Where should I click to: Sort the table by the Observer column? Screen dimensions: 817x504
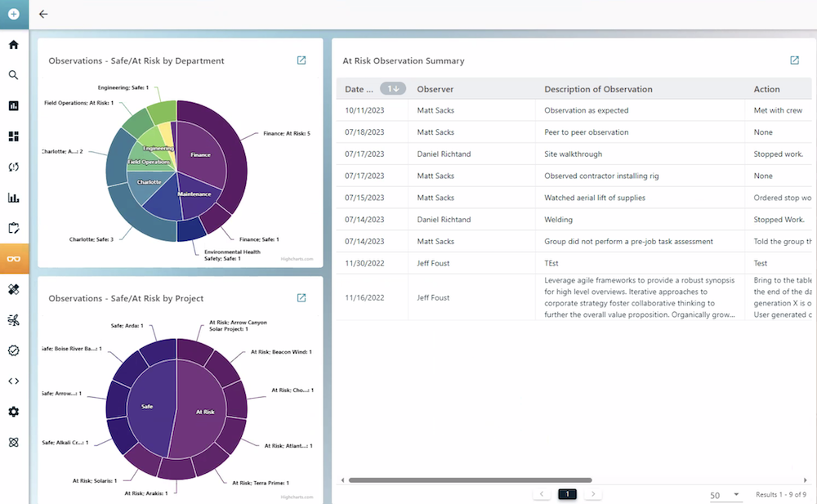coord(435,89)
